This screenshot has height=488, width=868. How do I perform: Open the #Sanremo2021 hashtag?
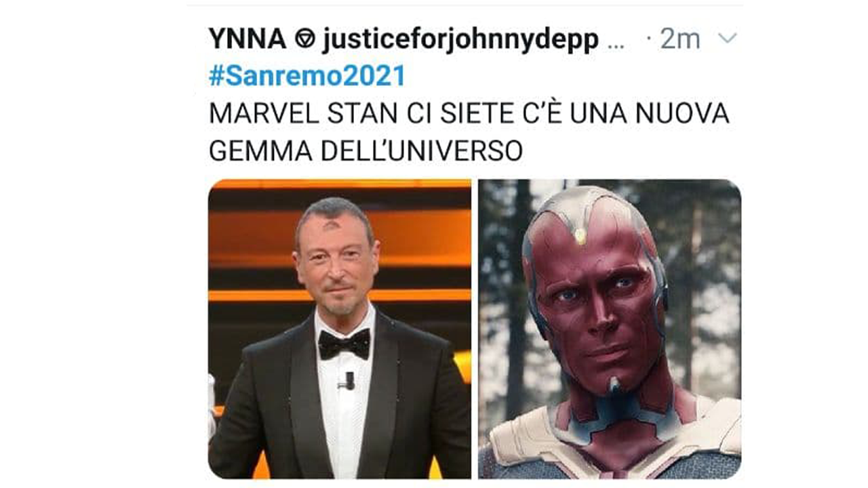307,76
